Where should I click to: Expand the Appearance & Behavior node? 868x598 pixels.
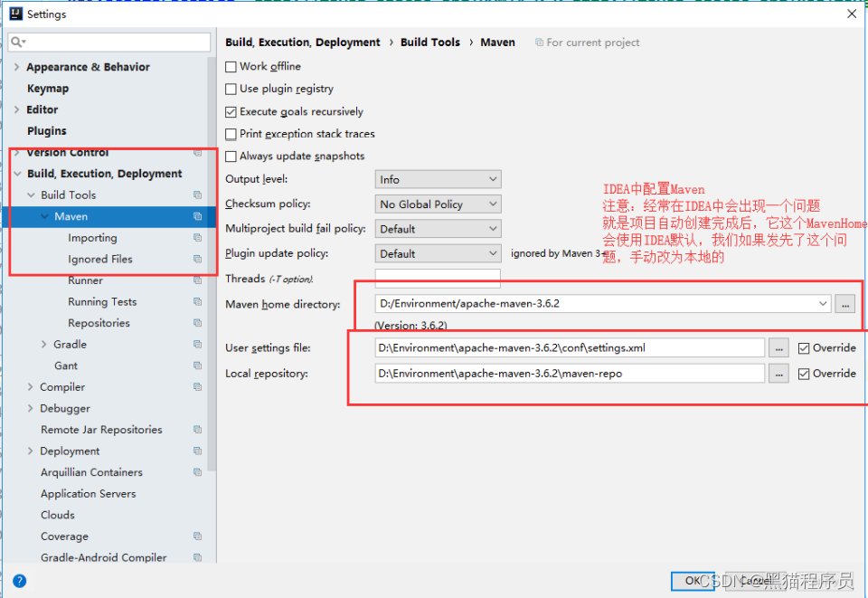coord(16,67)
